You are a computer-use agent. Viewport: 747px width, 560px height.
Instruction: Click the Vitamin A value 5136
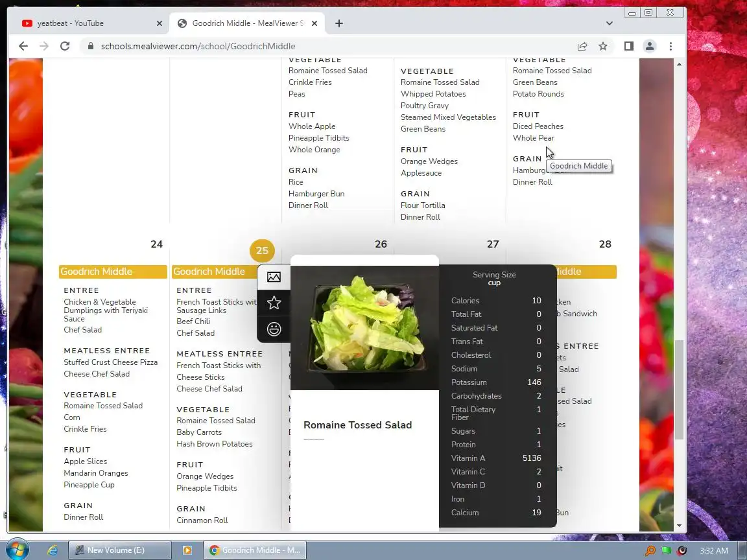532,458
